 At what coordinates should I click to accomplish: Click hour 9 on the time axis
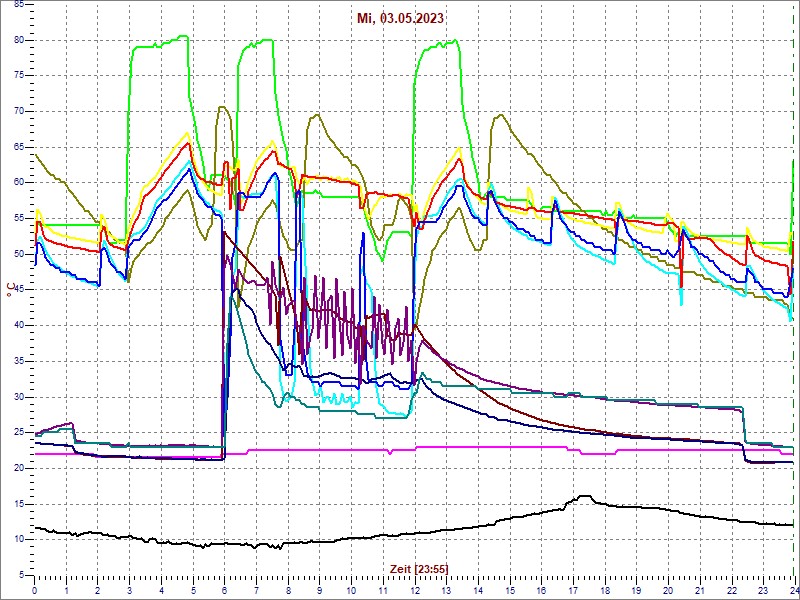point(320,589)
